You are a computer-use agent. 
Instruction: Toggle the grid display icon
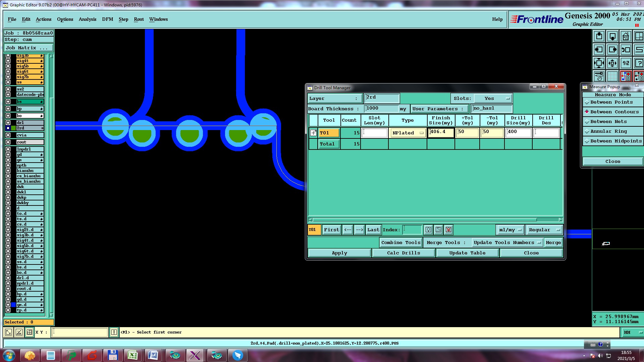pos(612,76)
